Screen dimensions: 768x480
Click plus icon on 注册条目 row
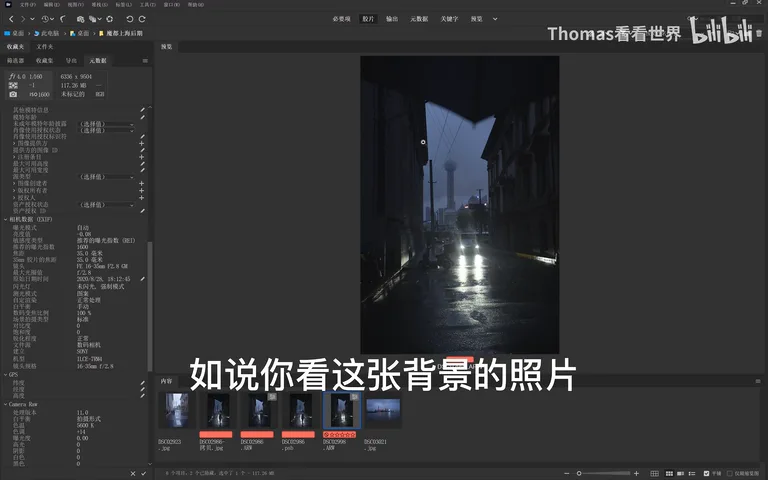click(142, 157)
